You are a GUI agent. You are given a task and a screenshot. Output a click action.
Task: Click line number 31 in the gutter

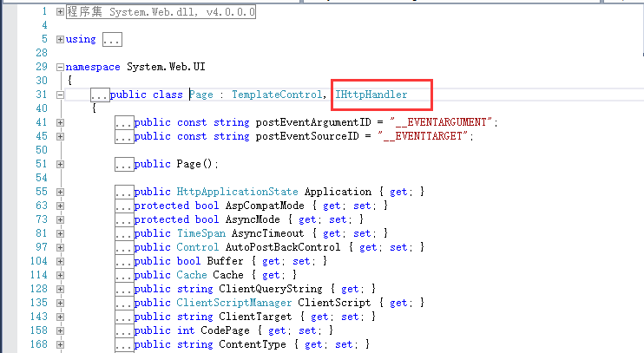point(41,95)
